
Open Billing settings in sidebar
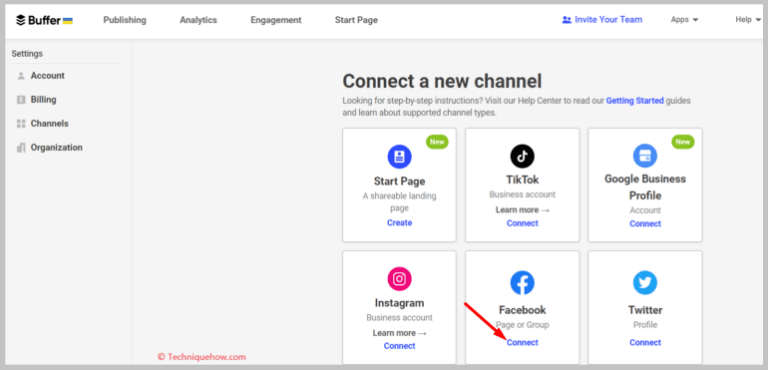click(x=44, y=99)
